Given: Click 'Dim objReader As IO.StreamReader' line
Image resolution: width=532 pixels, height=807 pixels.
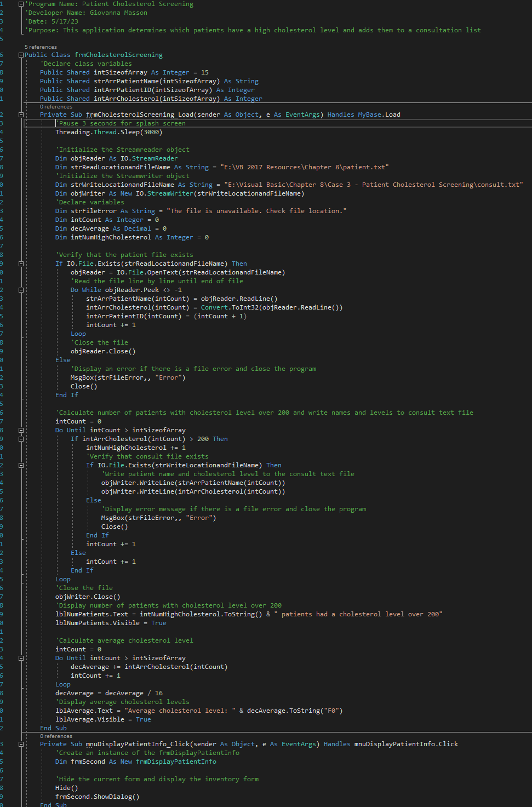Looking at the screenshot, I should coord(117,158).
